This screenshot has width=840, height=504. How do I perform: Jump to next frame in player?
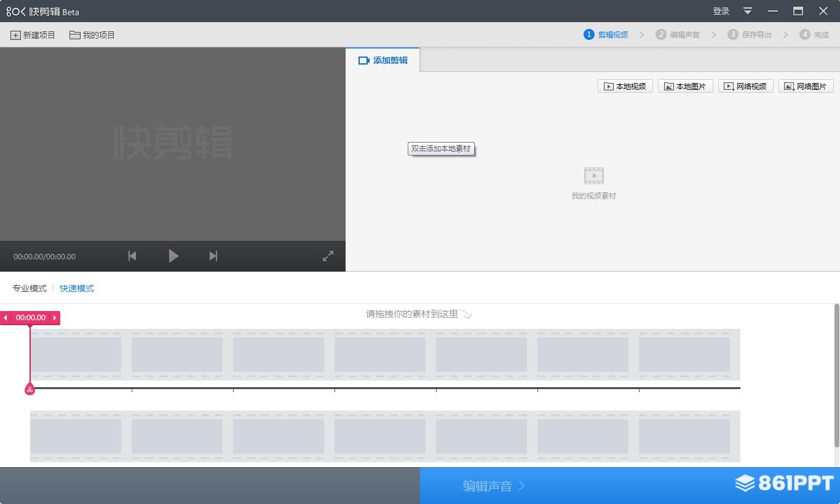tap(213, 256)
